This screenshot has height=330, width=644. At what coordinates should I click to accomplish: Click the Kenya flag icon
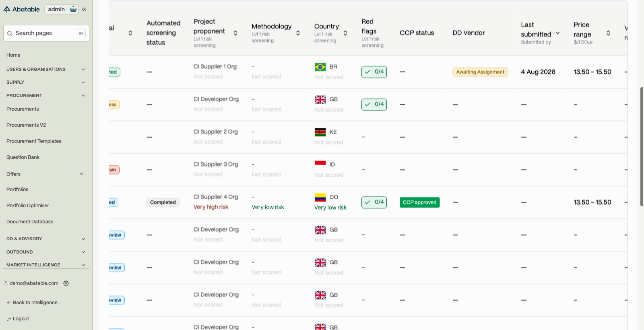[320, 132]
